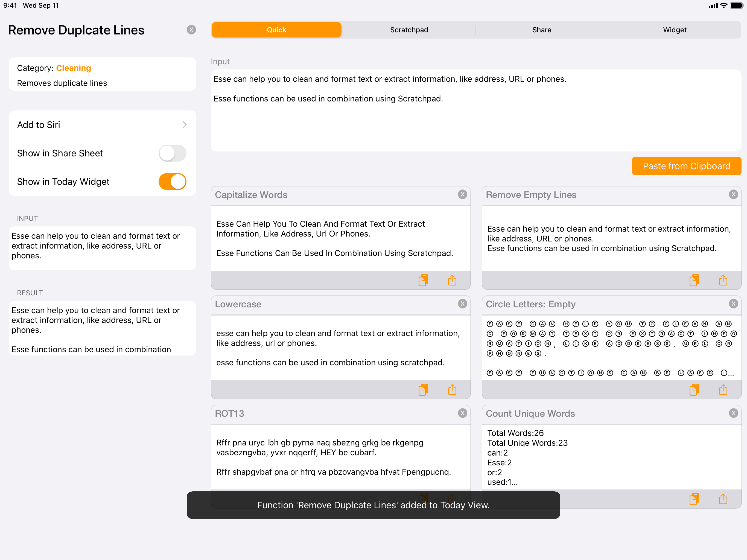Select the sidebar RESULT text box
Viewport: 747px width, 560px height.
click(x=102, y=328)
